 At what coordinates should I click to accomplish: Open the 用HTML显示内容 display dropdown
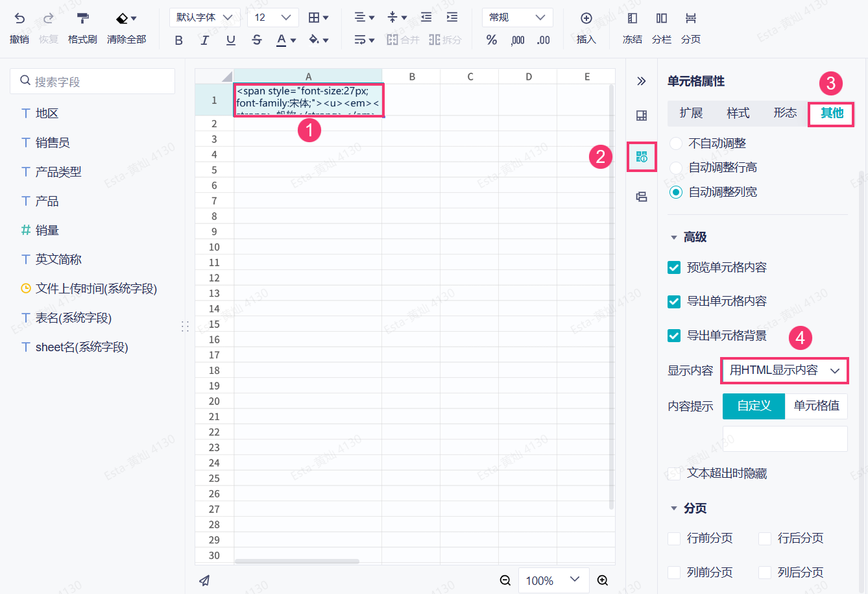(785, 370)
